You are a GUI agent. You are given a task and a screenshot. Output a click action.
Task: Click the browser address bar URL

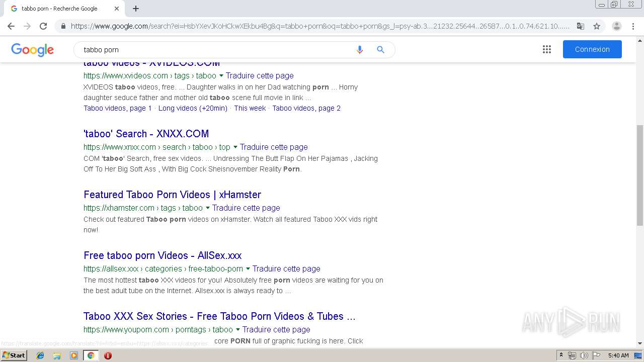pos(320,26)
